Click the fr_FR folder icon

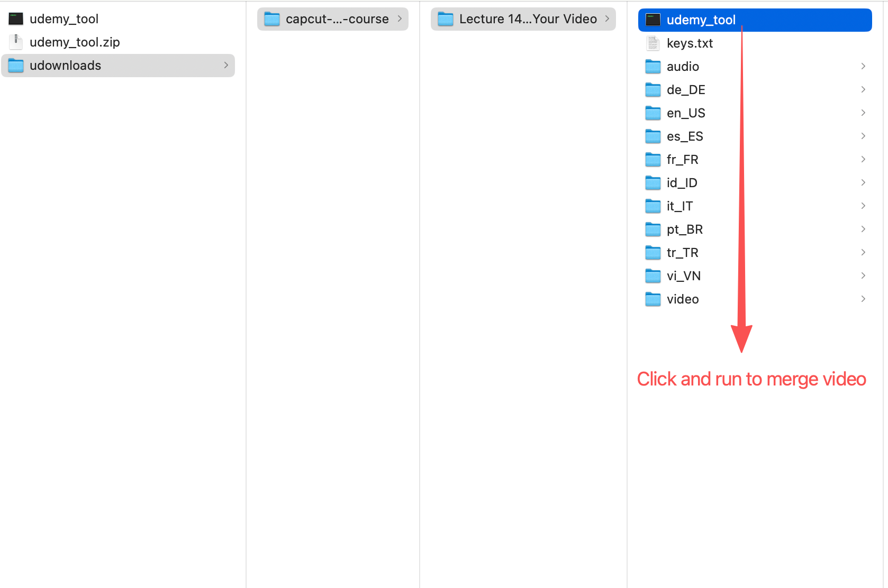(653, 160)
